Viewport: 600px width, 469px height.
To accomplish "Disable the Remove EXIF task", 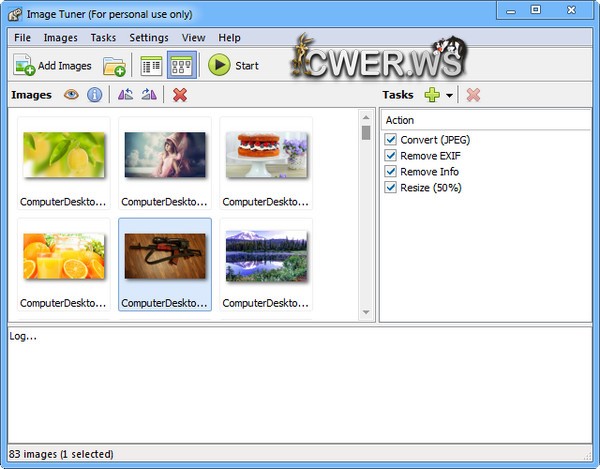I will tap(391, 156).
